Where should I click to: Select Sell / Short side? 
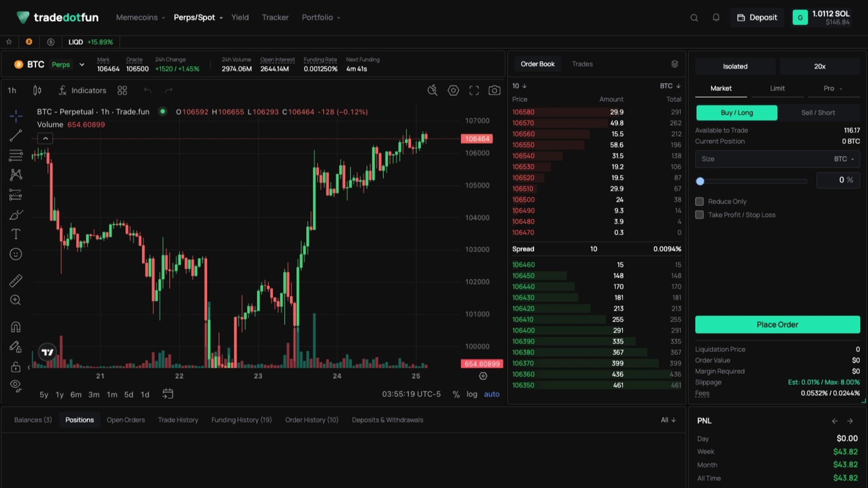coord(818,113)
